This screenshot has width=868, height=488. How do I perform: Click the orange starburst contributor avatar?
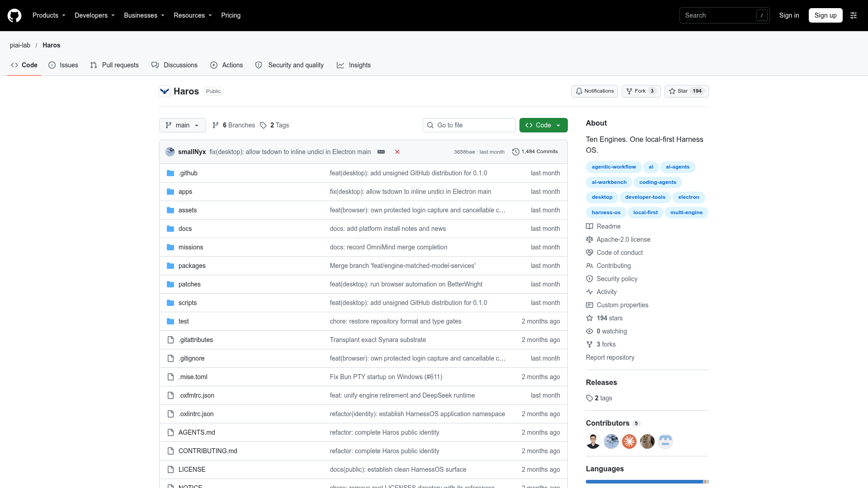[x=629, y=441]
